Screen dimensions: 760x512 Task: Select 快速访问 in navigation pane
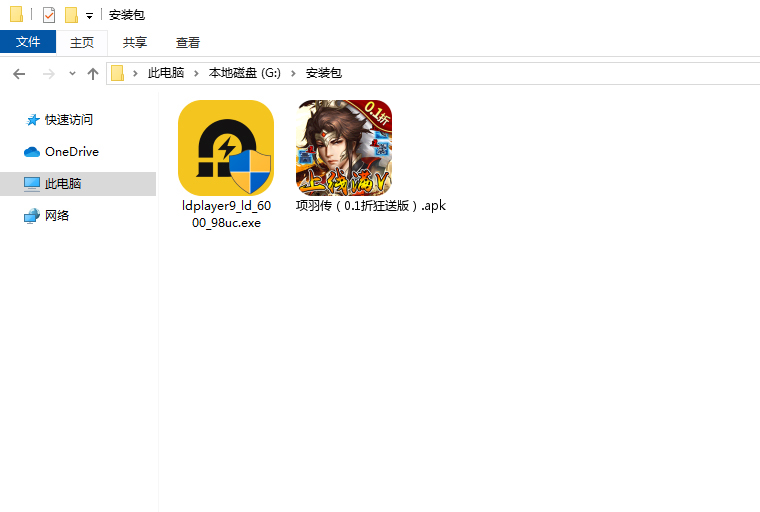click(69, 120)
